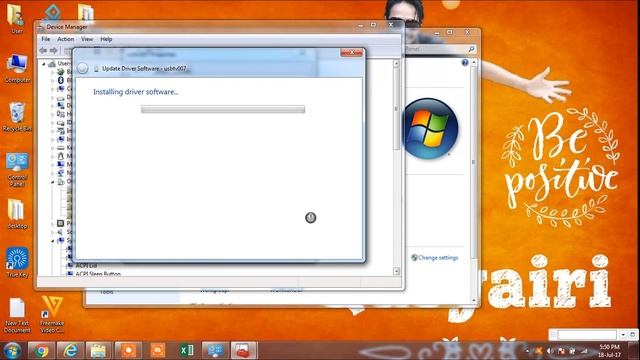Open Google Chrome from the taskbar
The height and width of the screenshot is (360, 640).
[41, 351]
